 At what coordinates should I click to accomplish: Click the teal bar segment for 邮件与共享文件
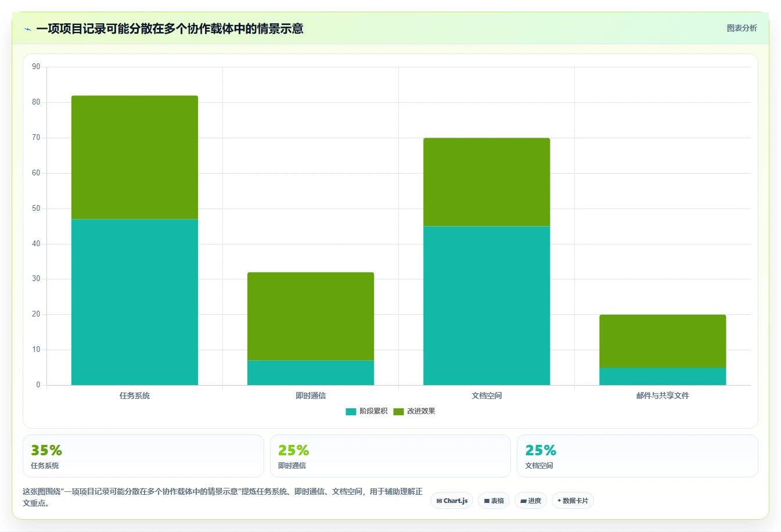tap(663, 376)
